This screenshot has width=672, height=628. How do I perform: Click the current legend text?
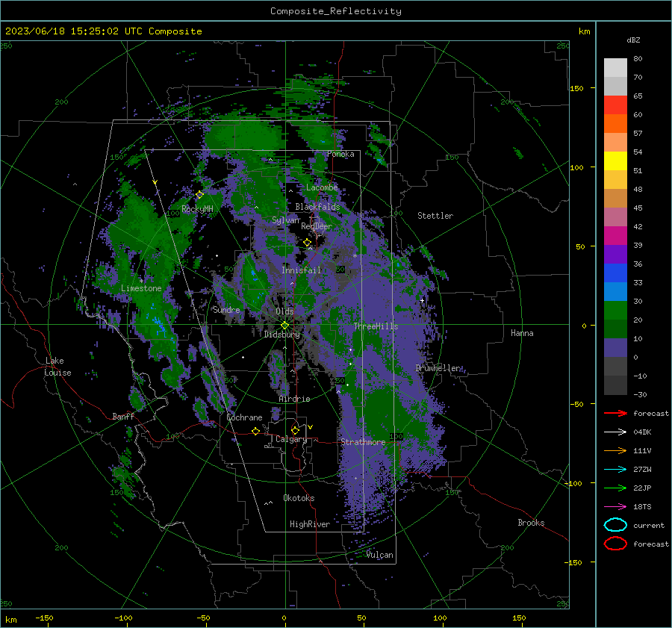click(648, 525)
